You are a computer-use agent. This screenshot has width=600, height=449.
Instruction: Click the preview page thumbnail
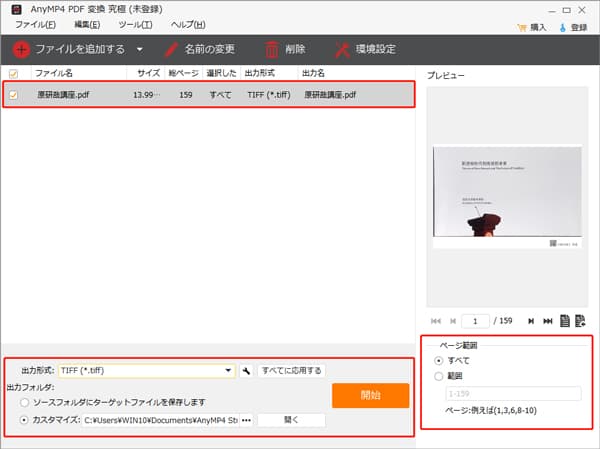tap(507, 196)
